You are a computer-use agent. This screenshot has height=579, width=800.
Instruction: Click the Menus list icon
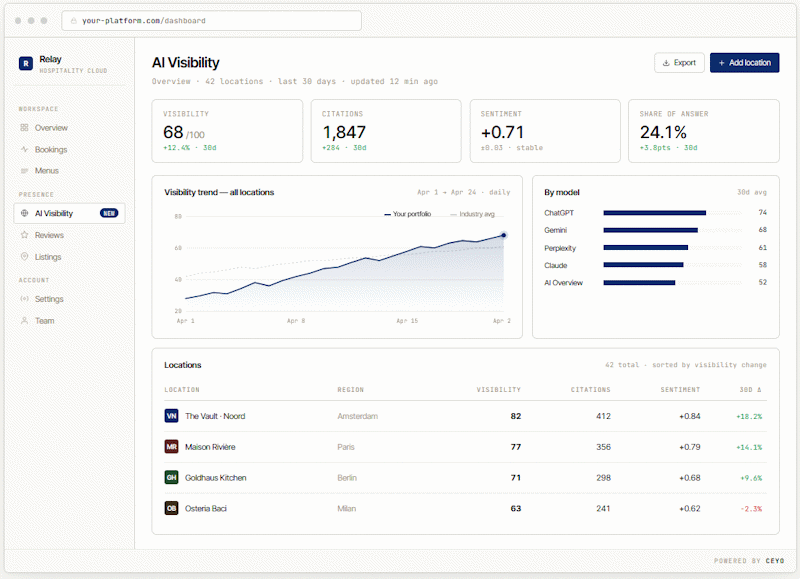click(x=24, y=171)
